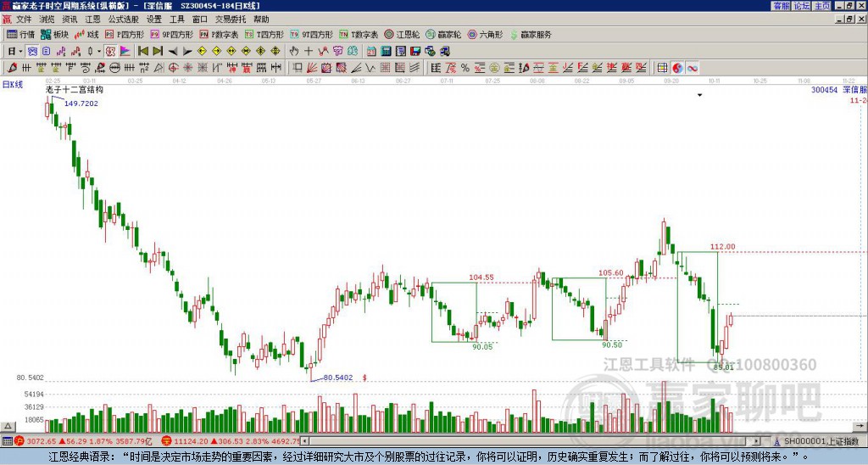Click the 80.5402 low price label
This screenshot has height=465, width=868.
tap(337, 378)
